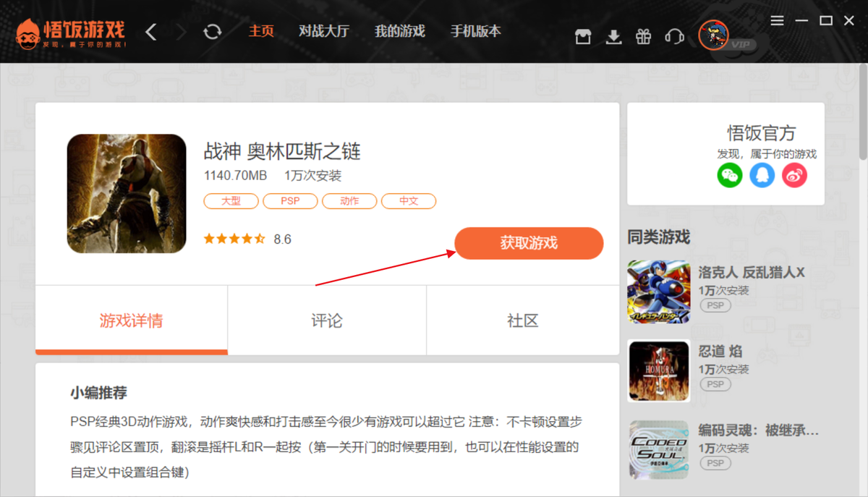Open the 主页 tab
The width and height of the screenshot is (868, 497).
261,31
